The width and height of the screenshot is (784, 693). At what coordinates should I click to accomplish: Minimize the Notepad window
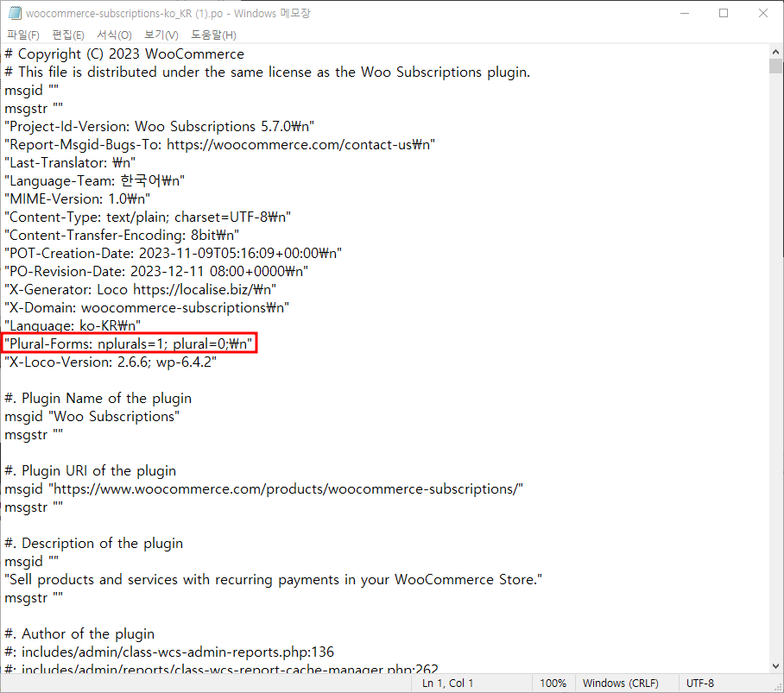click(685, 13)
